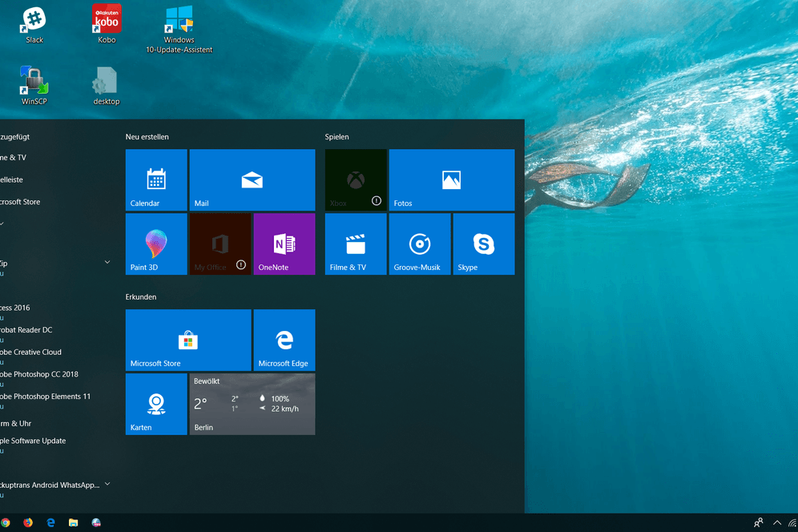Click the Xbox tile warning indicator
This screenshot has height=532, width=798.
pos(376,200)
